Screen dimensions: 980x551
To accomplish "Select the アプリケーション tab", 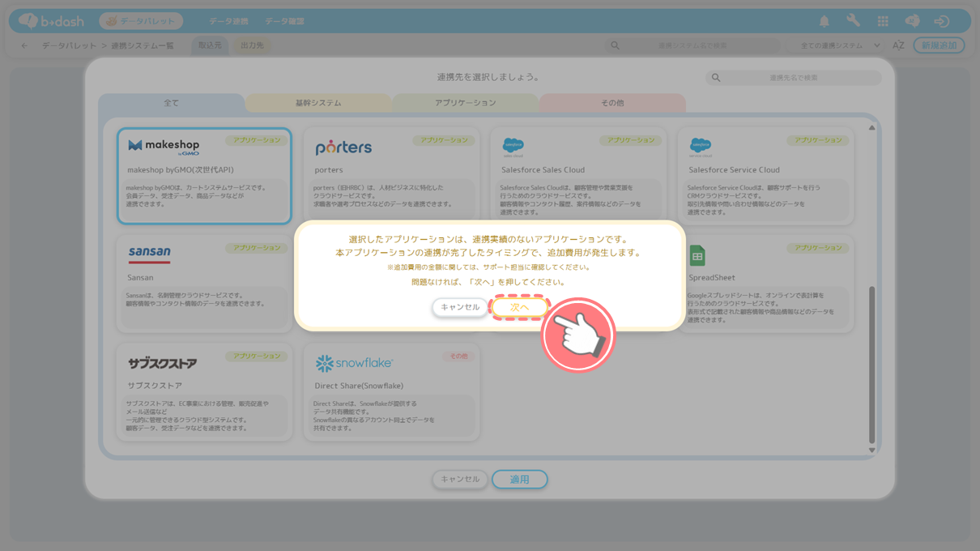I will 466,103.
